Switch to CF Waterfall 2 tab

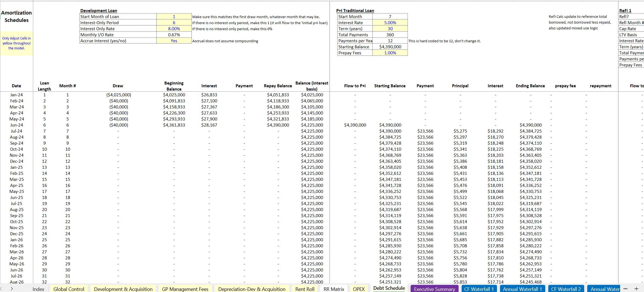pos(566,289)
